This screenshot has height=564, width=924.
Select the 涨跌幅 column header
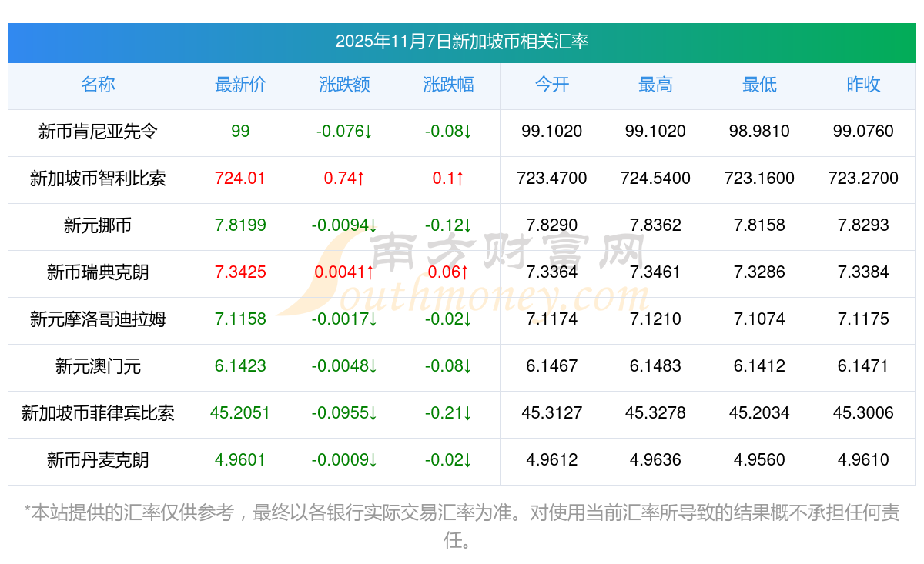448,85
